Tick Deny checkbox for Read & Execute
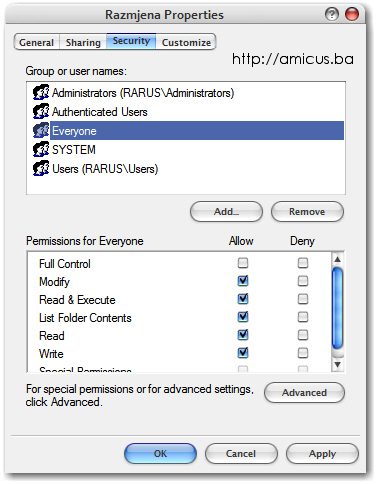This screenshot has height=484, width=377. 303,299
